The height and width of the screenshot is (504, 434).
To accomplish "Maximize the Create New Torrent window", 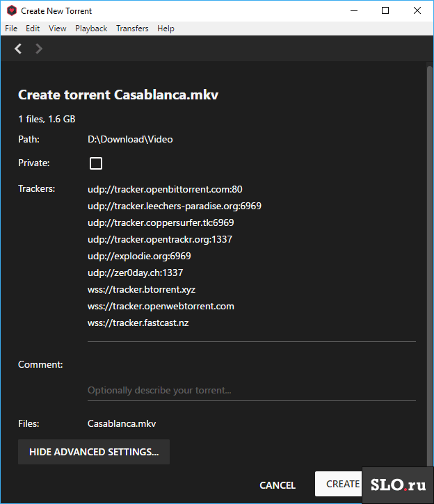I will click(x=385, y=10).
